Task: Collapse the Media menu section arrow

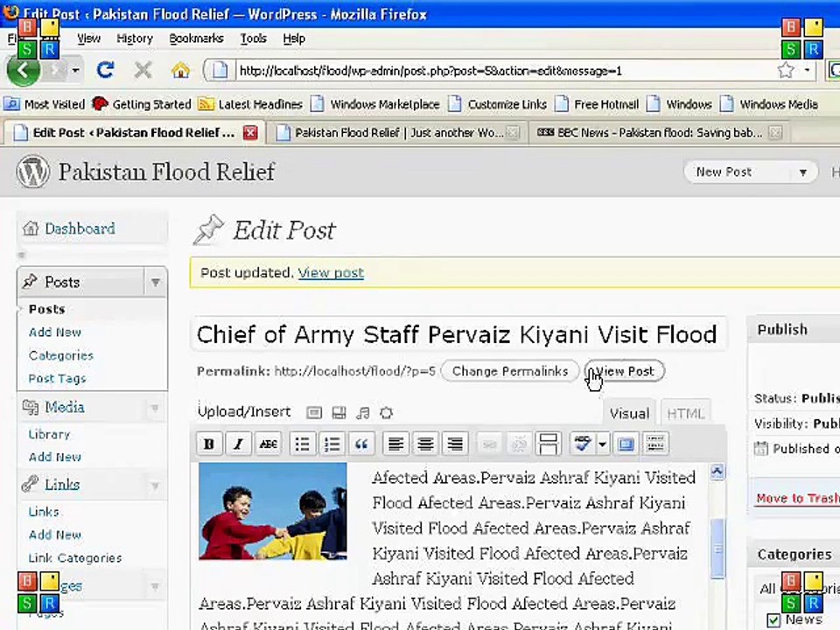Action: tap(155, 408)
